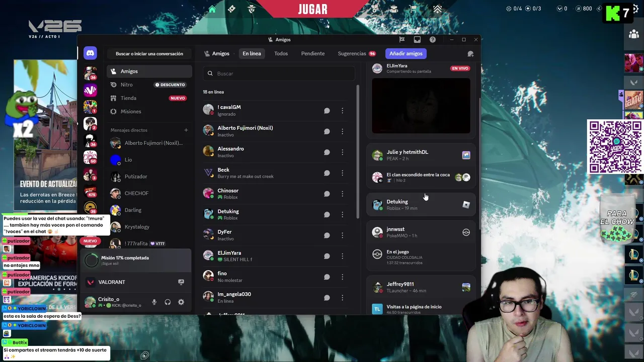Open DM with Krystalogy
Image resolution: width=644 pixels, height=362 pixels.
149,227
